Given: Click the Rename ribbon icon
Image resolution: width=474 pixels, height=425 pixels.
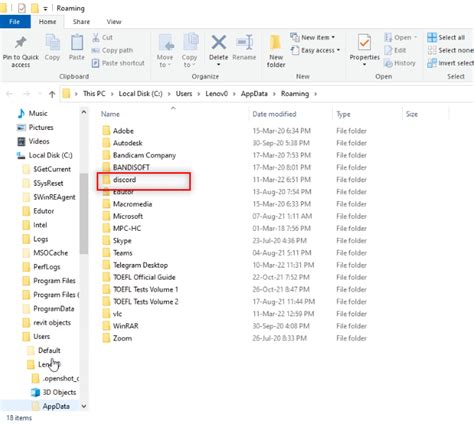Looking at the screenshot, I should pyautogui.click(x=244, y=43).
